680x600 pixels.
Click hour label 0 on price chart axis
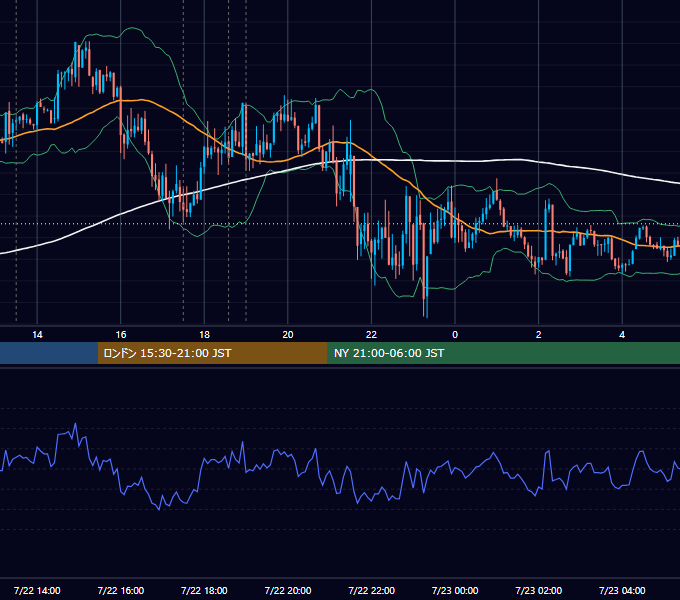tap(455, 335)
